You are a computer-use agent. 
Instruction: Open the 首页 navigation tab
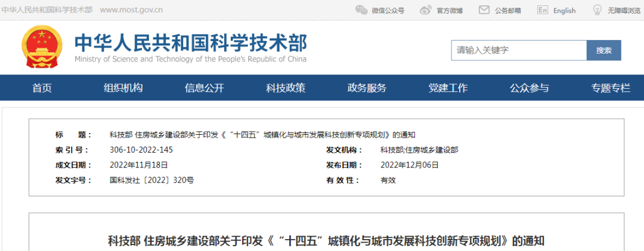click(x=42, y=88)
